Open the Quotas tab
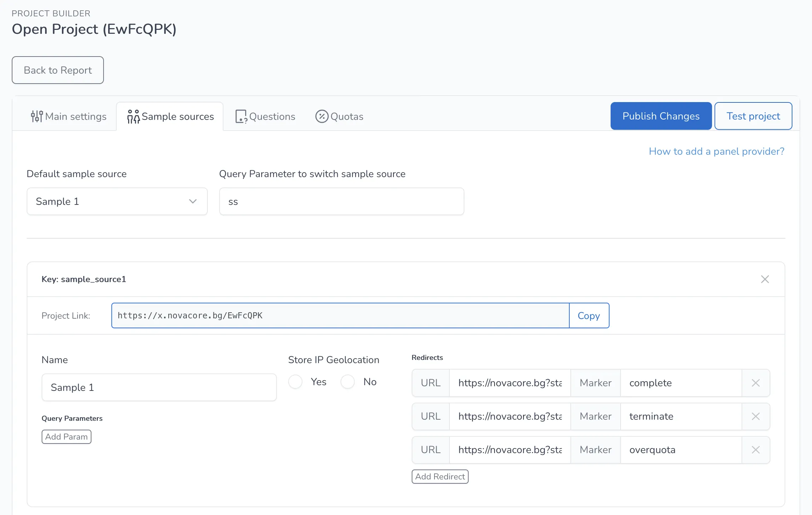The width and height of the screenshot is (812, 515). 339,116
